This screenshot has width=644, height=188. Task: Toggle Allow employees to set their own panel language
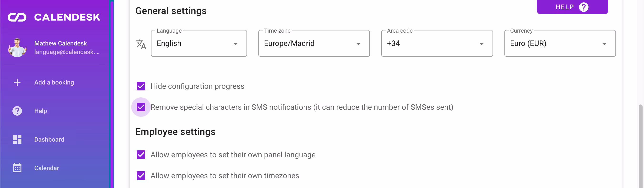(141, 154)
